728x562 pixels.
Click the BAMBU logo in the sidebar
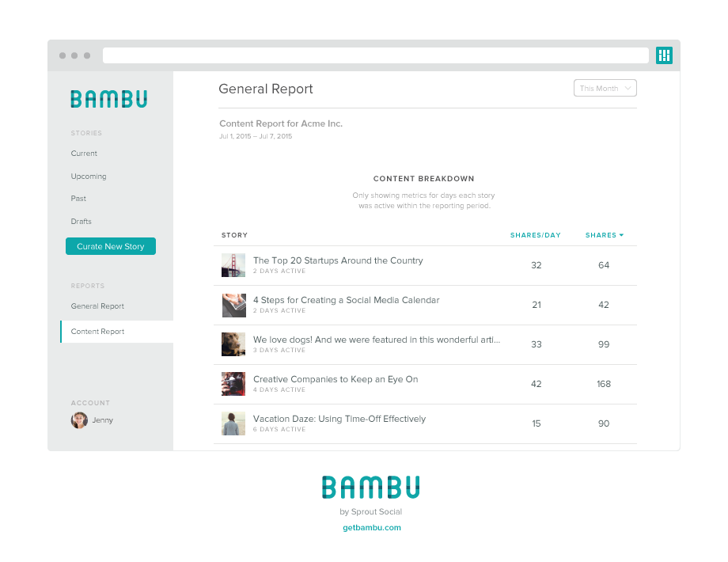click(108, 98)
